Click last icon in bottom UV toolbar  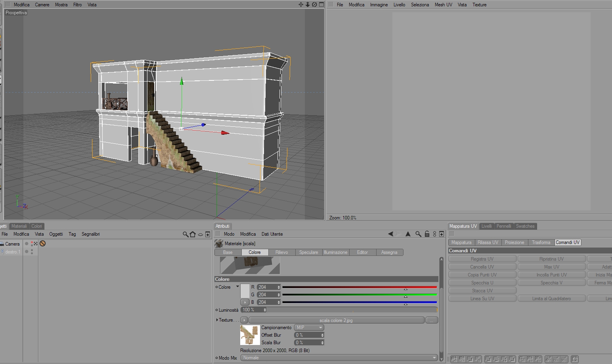(575, 359)
